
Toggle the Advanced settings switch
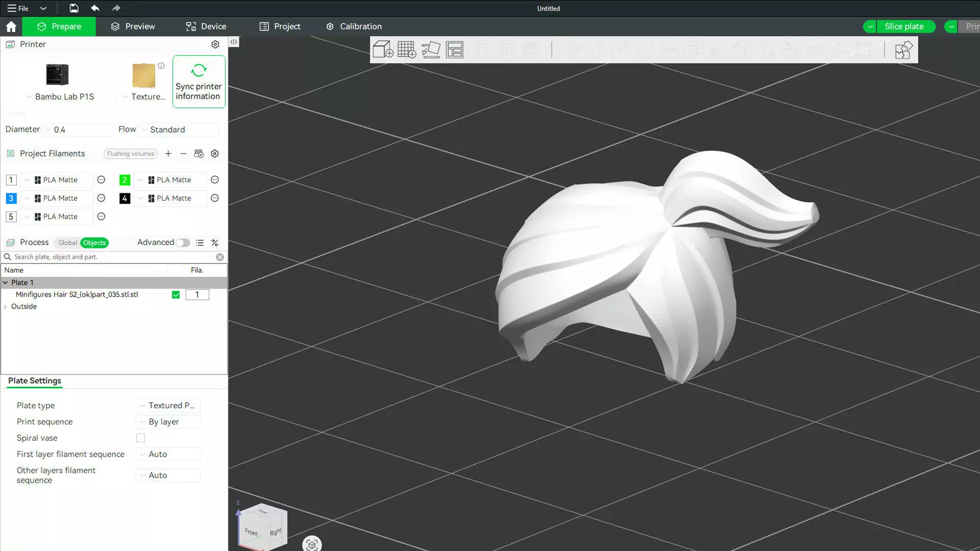182,243
